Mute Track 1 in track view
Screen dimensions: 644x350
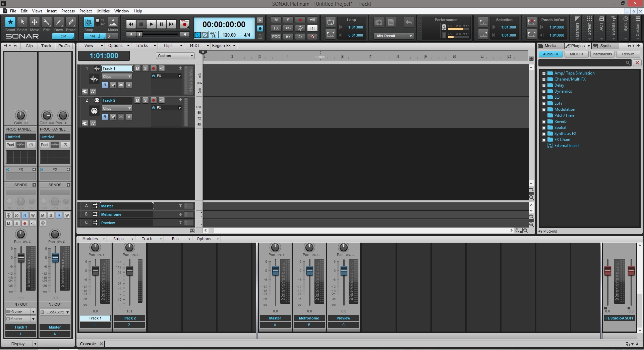coord(137,68)
